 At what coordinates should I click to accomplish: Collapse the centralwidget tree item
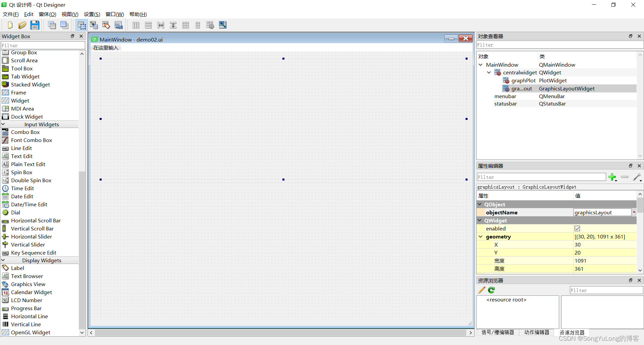tap(489, 72)
